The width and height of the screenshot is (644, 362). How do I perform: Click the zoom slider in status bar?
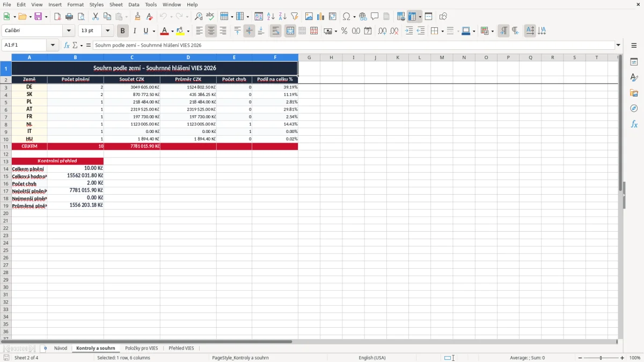point(601,358)
